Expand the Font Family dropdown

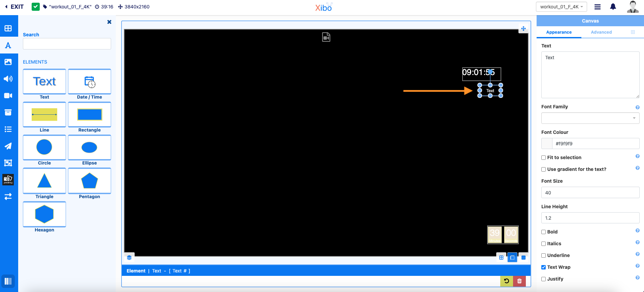point(590,118)
